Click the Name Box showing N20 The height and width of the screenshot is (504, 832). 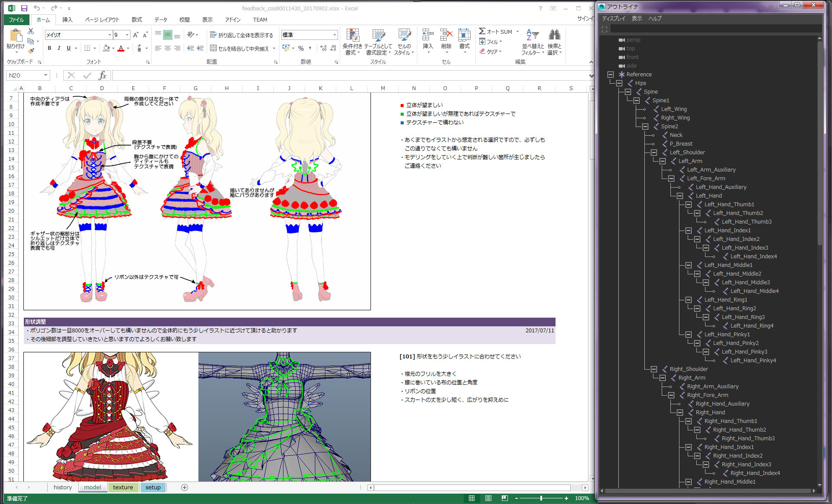[x=25, y=75]
